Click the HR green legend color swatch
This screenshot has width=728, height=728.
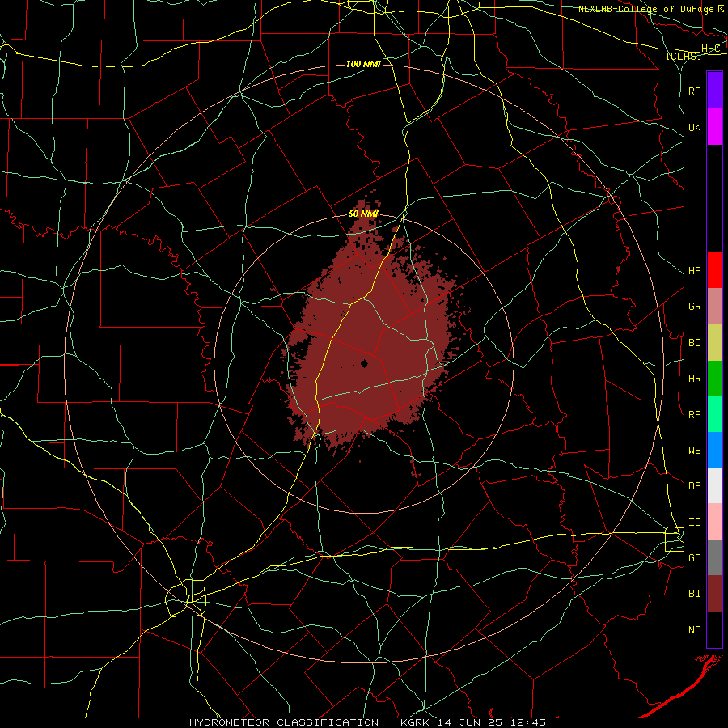tap(714, 379)
